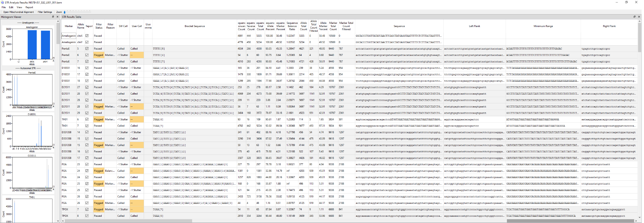
Task: Click results table scroll-up arrow
Action: tap(639, 21)
